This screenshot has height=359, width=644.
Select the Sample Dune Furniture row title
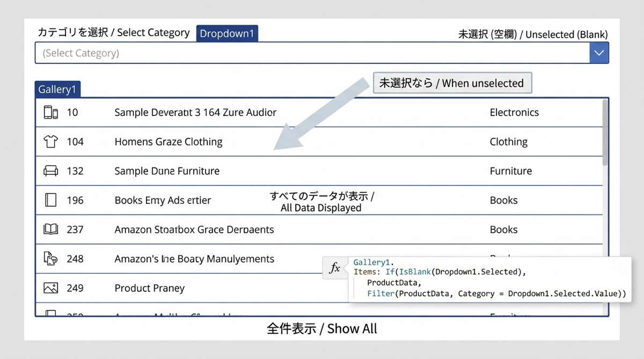coord(167,171)
